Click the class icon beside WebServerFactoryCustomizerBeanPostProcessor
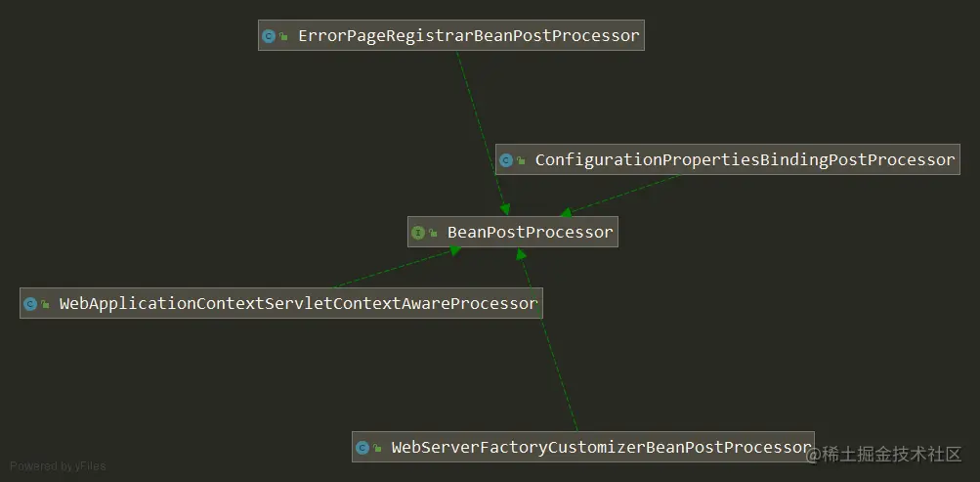The width and height of the screenshot is (980, 482). 362,448
